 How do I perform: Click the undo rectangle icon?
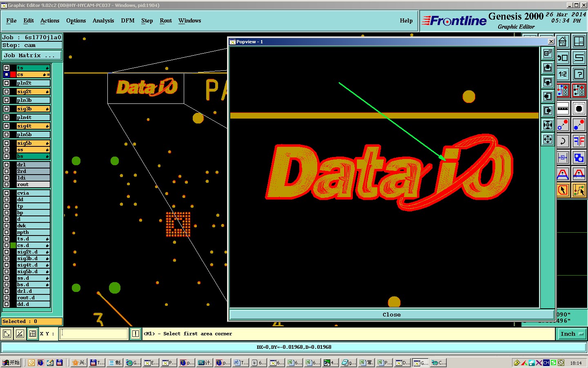point(563,58)
